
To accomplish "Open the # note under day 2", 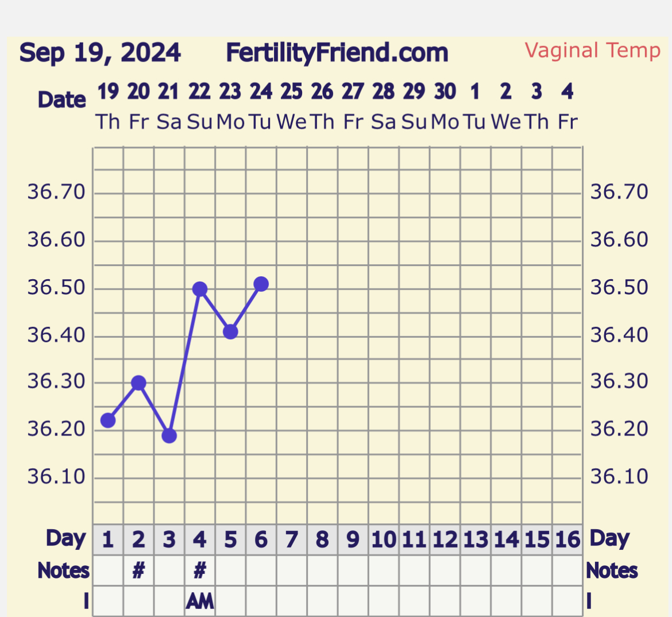I will [138, 570].
